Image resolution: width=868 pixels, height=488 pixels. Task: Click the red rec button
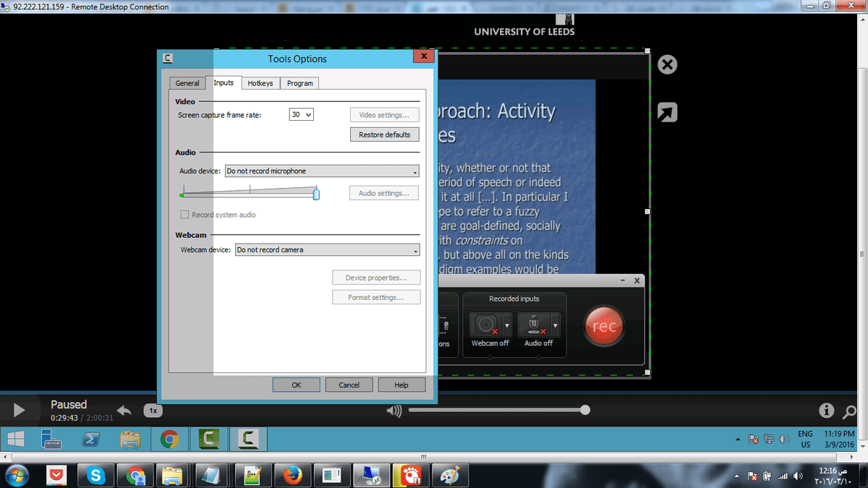click(604, 326)
